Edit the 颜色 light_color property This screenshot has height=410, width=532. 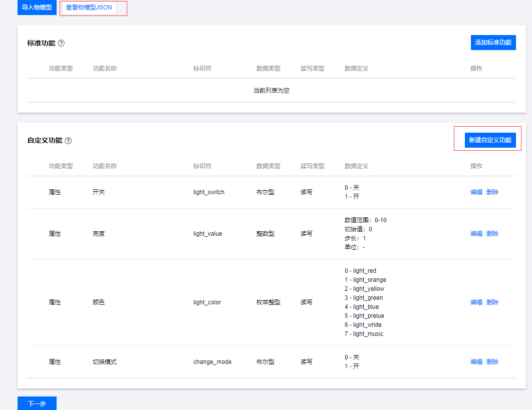coord(476,302)
